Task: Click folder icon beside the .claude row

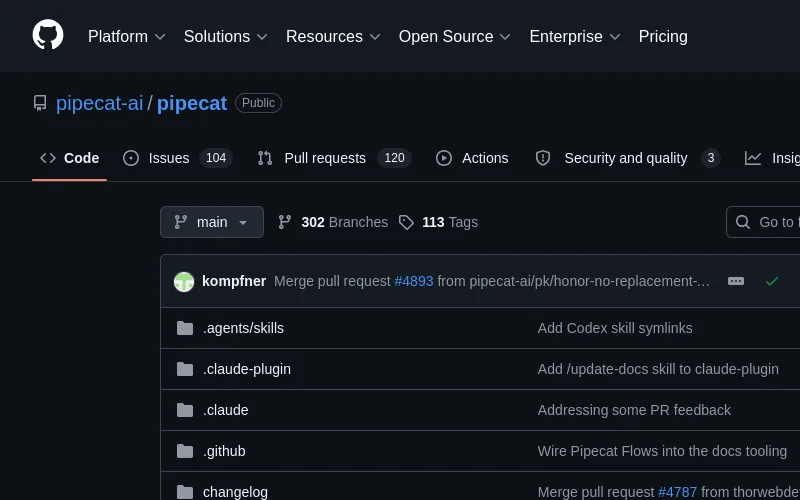Action: (185, 410)
